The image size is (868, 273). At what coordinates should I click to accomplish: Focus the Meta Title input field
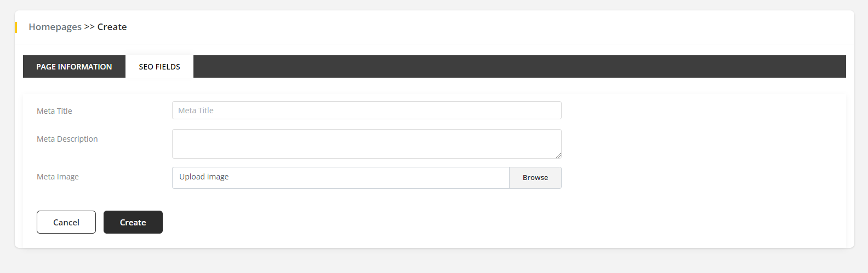click(x=366, y=111)
